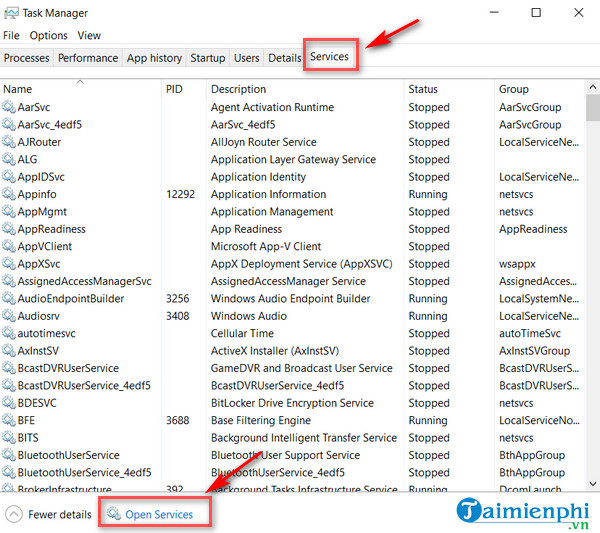This screenshot has height=533, width=600.
Task: Click the gear icon beside AxInstSV
Action: [x=9, y=350]
